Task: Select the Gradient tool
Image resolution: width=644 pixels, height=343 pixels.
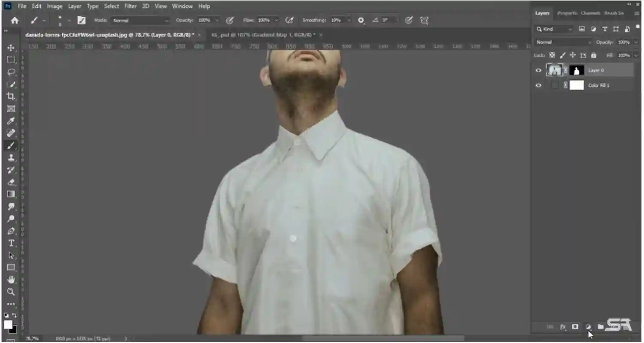Action: click(11, 194)
